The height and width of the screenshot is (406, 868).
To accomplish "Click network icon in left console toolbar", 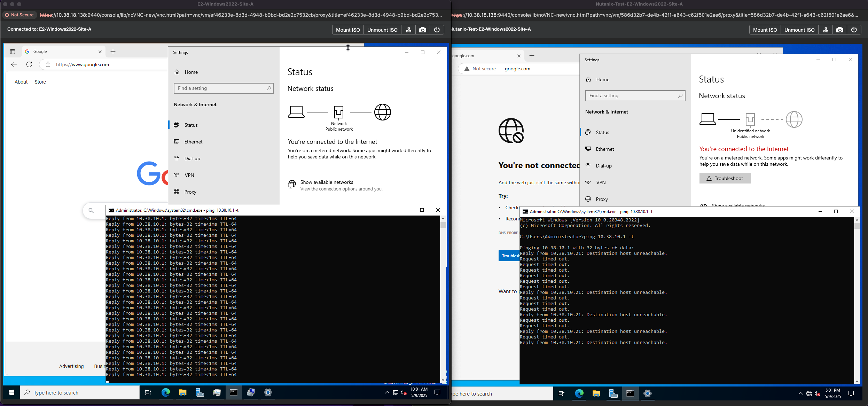I will [x=409, y=30].
